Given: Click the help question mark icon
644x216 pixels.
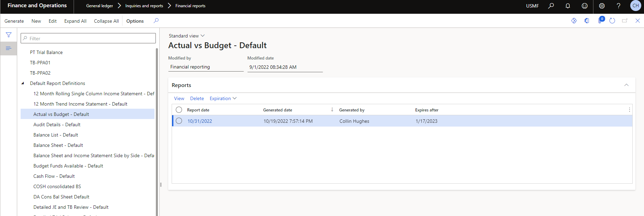Looking at the screenshot, I should (619, 6).
